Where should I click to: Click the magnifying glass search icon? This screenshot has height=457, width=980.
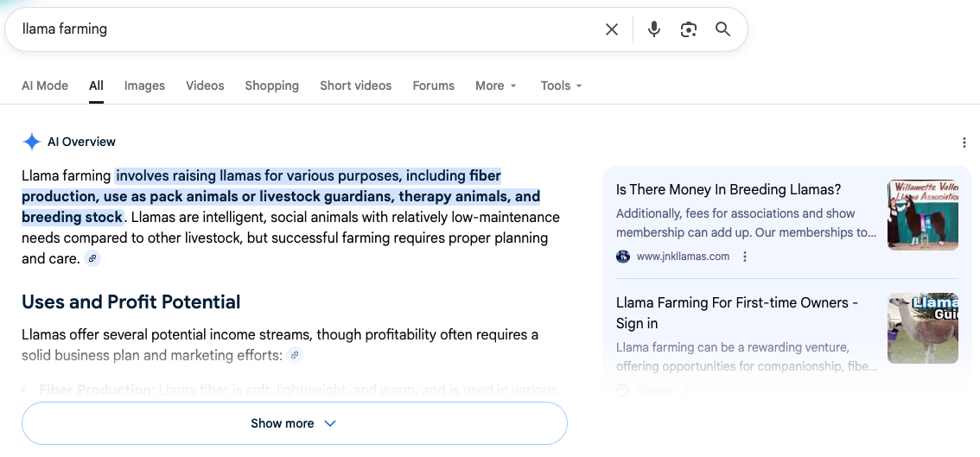click(x=723, y=29)
